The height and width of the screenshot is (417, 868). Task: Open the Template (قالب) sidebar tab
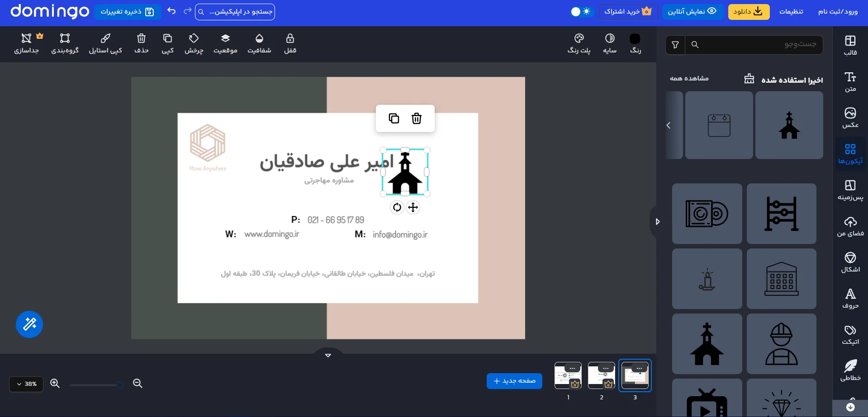(x=850, y=45)
